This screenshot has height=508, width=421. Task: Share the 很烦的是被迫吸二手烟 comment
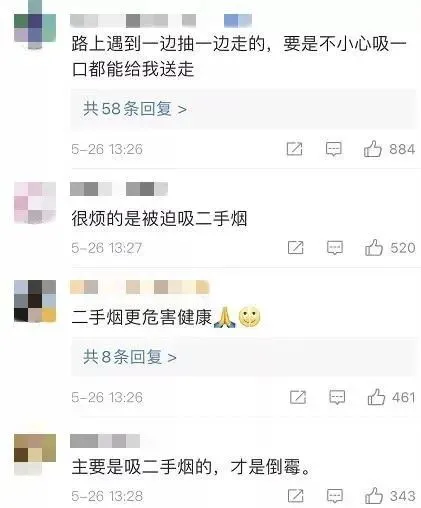[x=296, y=247]
